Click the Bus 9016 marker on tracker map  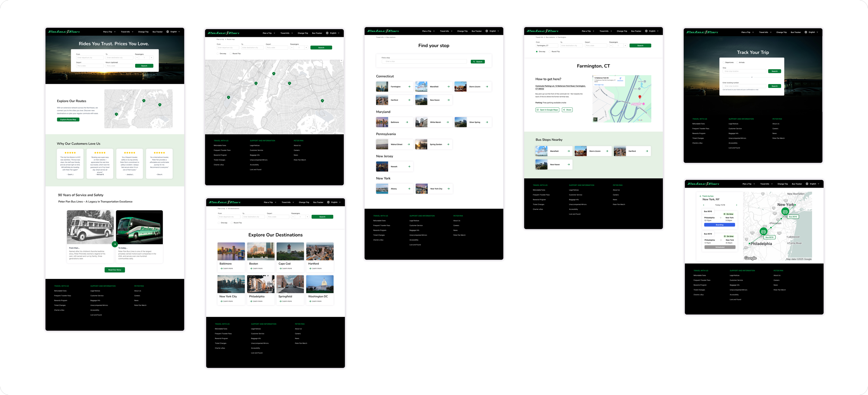785,212
